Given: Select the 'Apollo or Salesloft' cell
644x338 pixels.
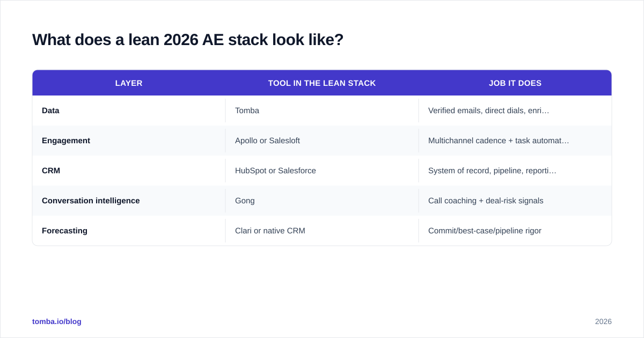Looking at the screenshot, I should pos(322,141).
